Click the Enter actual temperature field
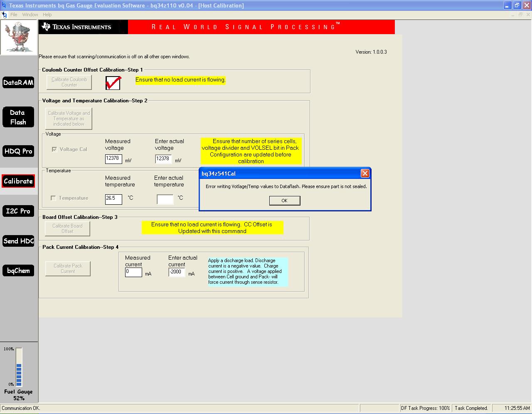Screen dimensions: 532x414 165,199
